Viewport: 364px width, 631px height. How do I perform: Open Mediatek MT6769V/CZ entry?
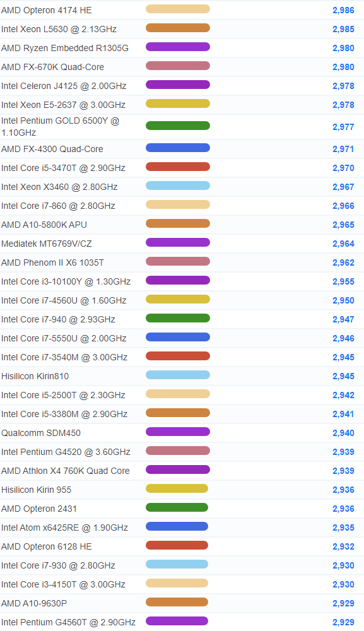point(46,244)
